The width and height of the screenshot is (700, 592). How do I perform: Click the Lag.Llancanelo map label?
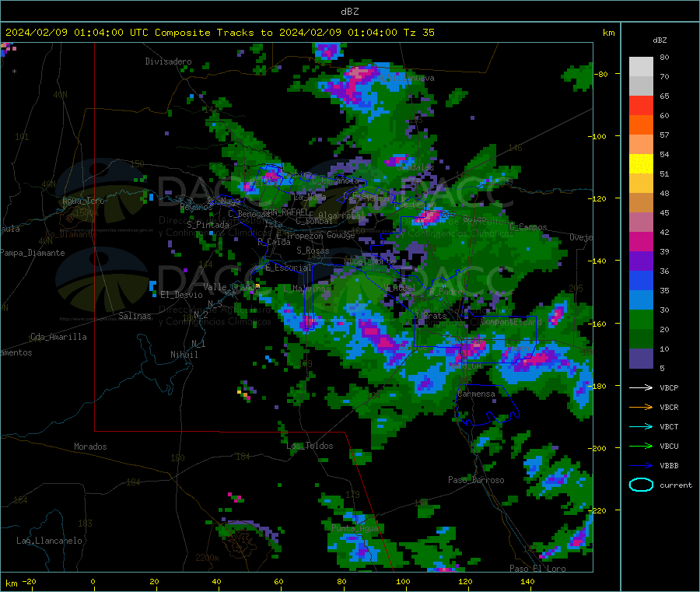(x=49, y=541)
